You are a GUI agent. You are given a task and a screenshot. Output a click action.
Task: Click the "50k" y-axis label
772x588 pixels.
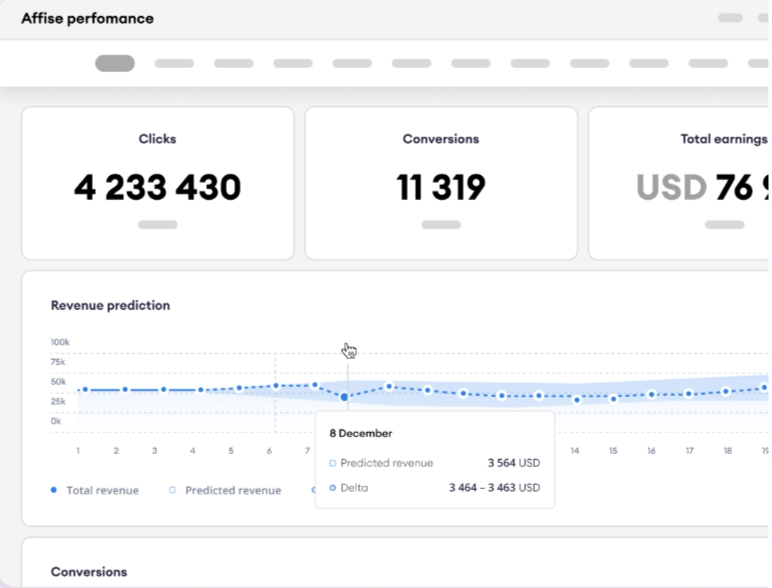[58, 382]
